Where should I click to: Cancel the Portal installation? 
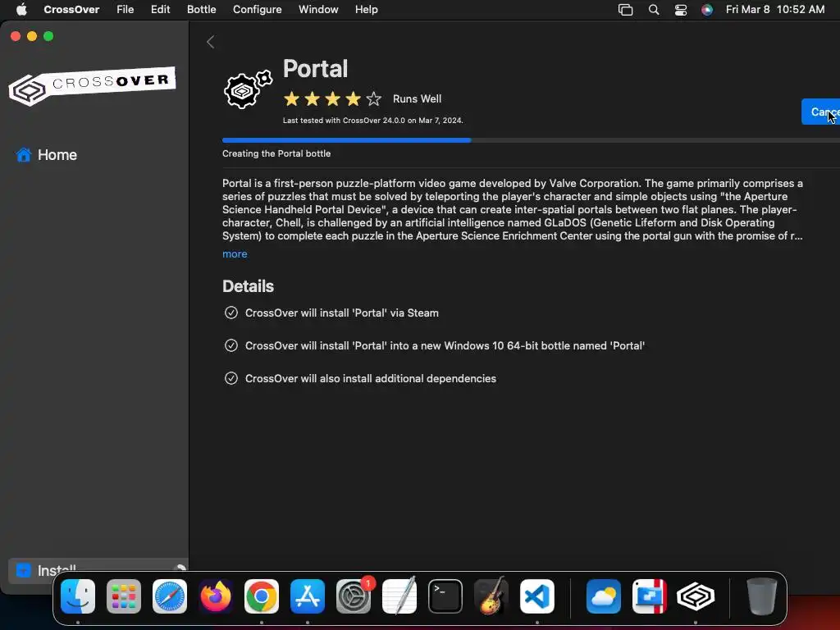point(820,112)
